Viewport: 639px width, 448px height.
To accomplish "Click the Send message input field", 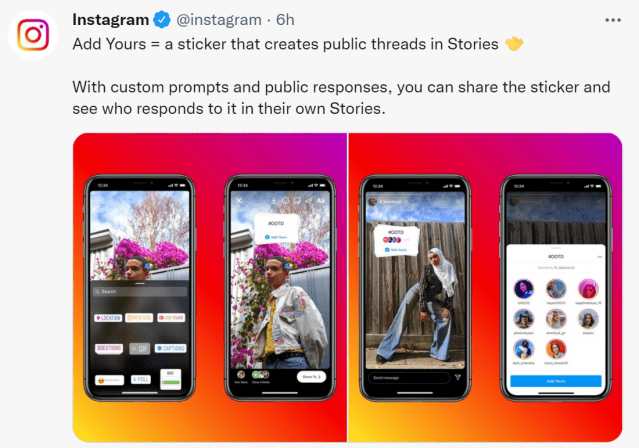I will point(409,378).
